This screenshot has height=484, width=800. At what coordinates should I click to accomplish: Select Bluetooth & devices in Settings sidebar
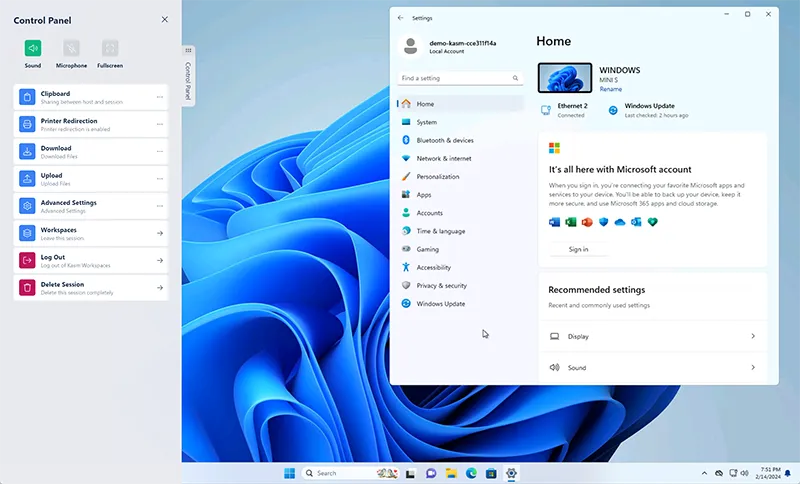click(445, 140)
